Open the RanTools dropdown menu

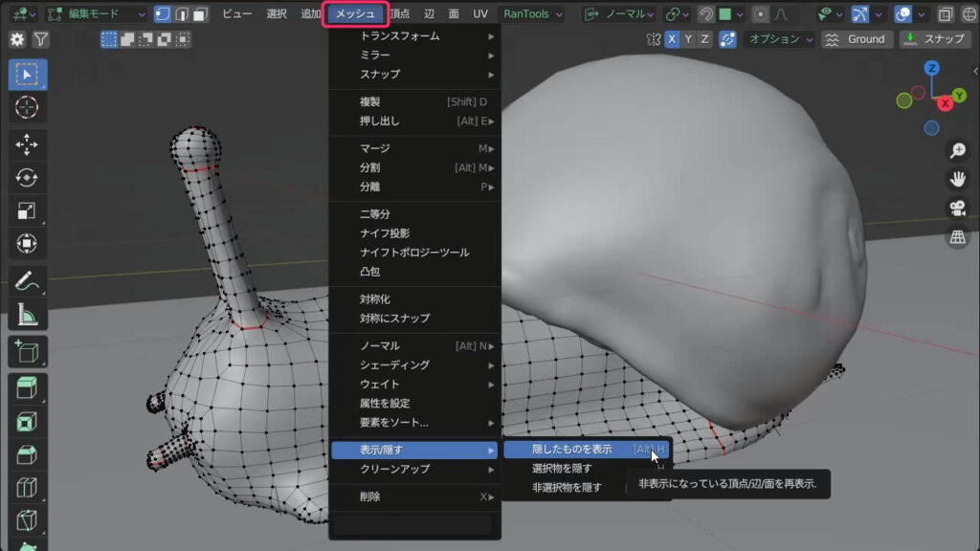(532, 13)
